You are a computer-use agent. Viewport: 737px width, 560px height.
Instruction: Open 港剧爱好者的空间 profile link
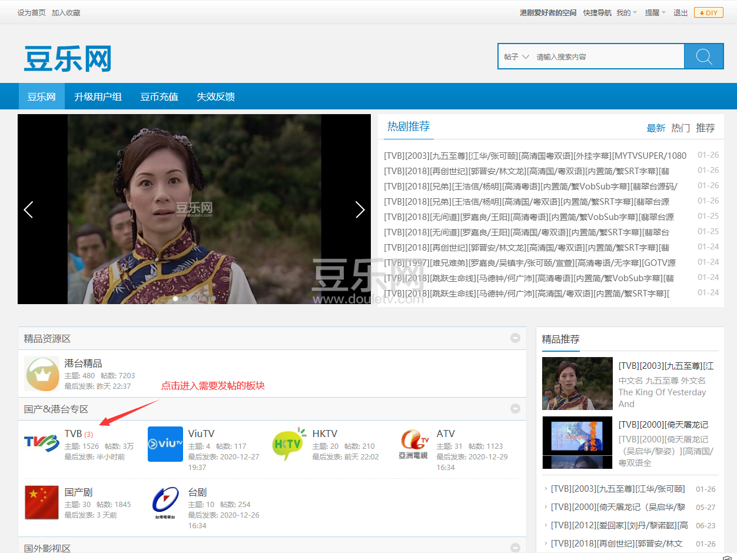[548, 12]
